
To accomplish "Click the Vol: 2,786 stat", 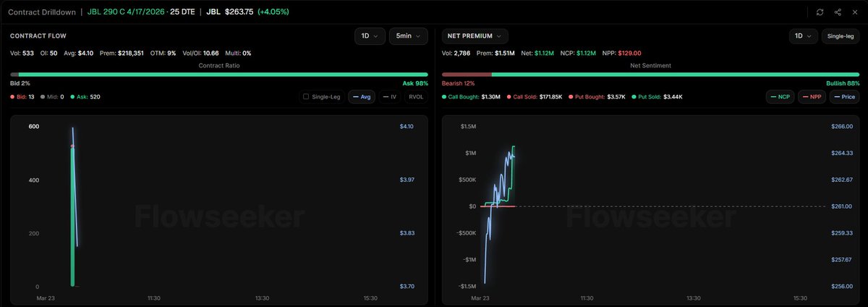I will 455,53.
